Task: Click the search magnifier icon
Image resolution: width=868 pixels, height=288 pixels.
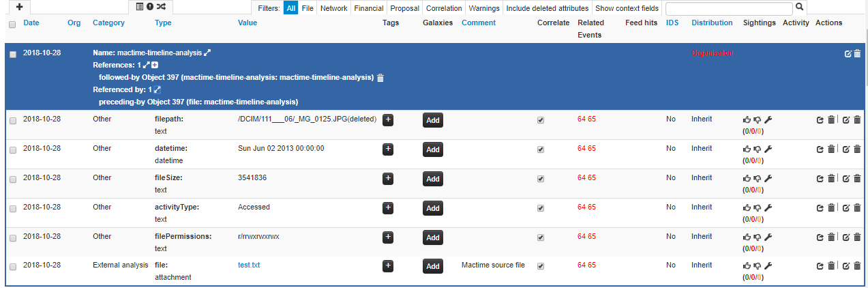Action: (x=800, y=7)
